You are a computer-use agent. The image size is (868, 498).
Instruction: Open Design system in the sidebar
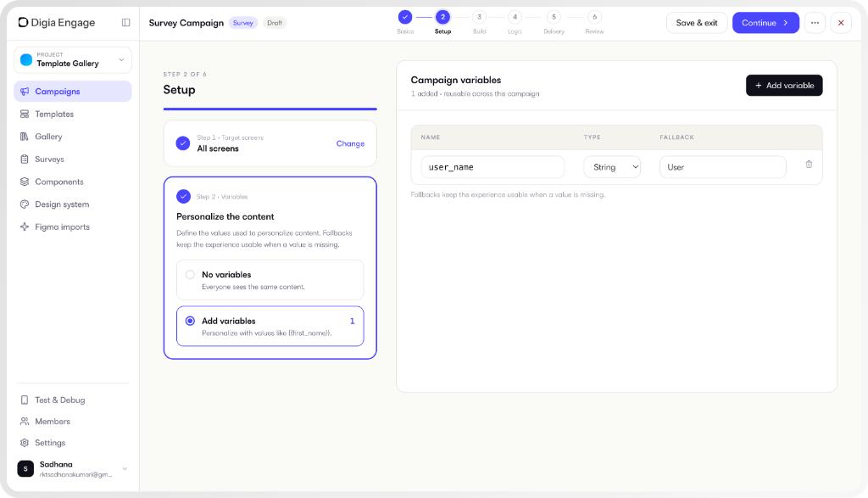tap(73, 204)
